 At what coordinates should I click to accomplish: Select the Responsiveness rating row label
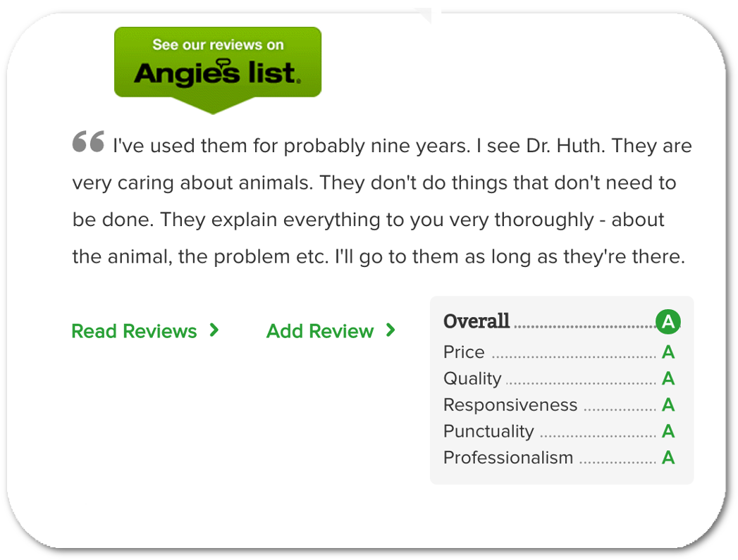[510, 405]
